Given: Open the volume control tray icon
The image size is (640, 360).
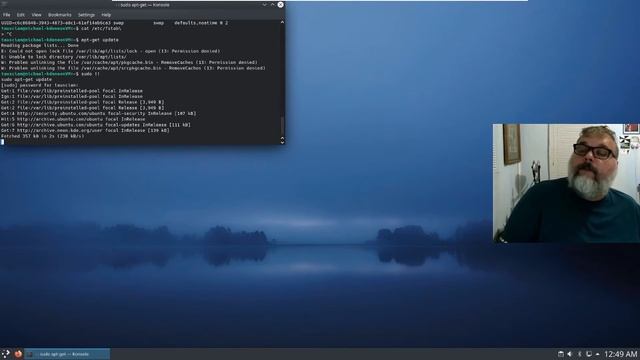Looking at the screenshot, I should point(570,354).
